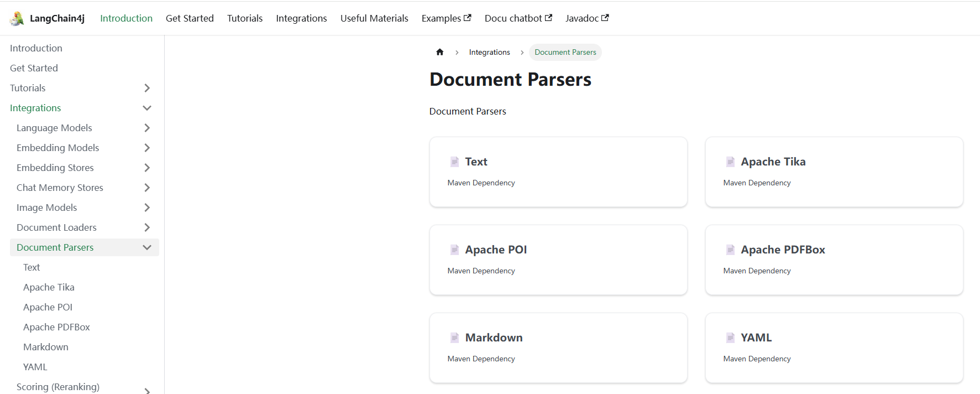Open the Integrations top navigation tab

point(301,18)
